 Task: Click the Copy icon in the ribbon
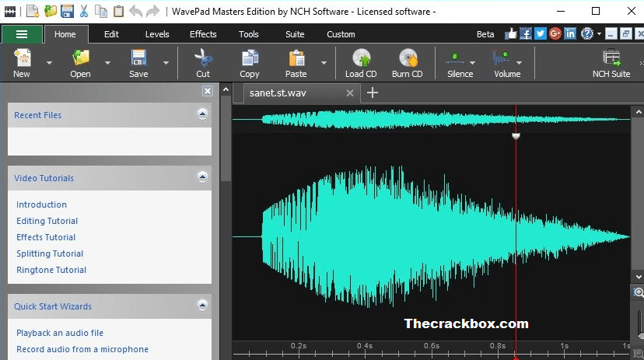pos(250,58)
